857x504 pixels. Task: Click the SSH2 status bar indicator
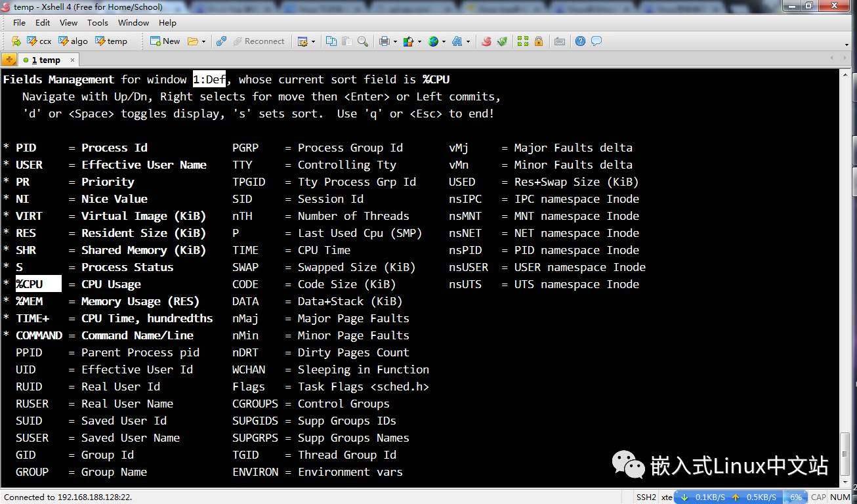point(646,497)
